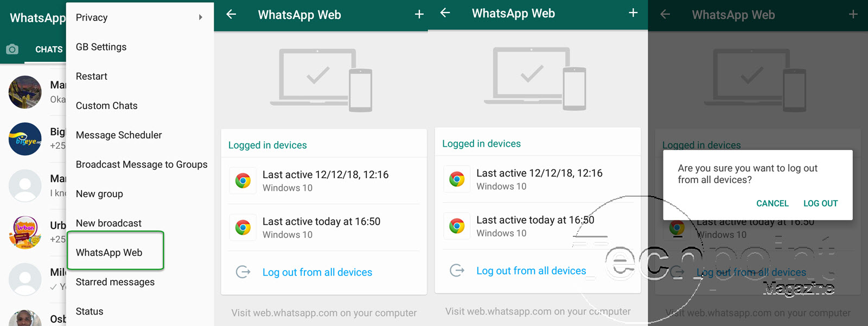Open Starred messages menu item
Screen dimensions: 868x326
pos(115,281)
